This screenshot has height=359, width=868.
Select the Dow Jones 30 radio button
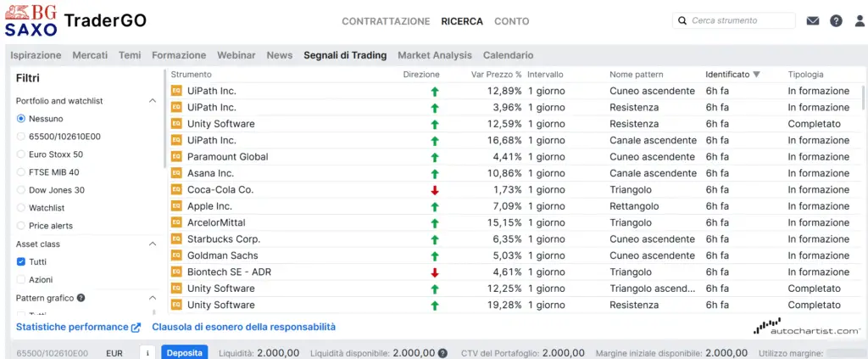[21, 190]
